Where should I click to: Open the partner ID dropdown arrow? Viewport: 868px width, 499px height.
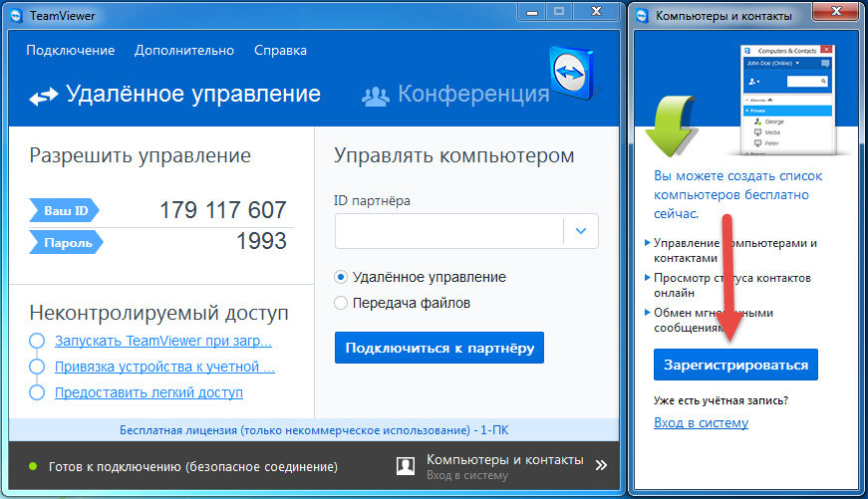pyautogui.click(x=581, y=231)
